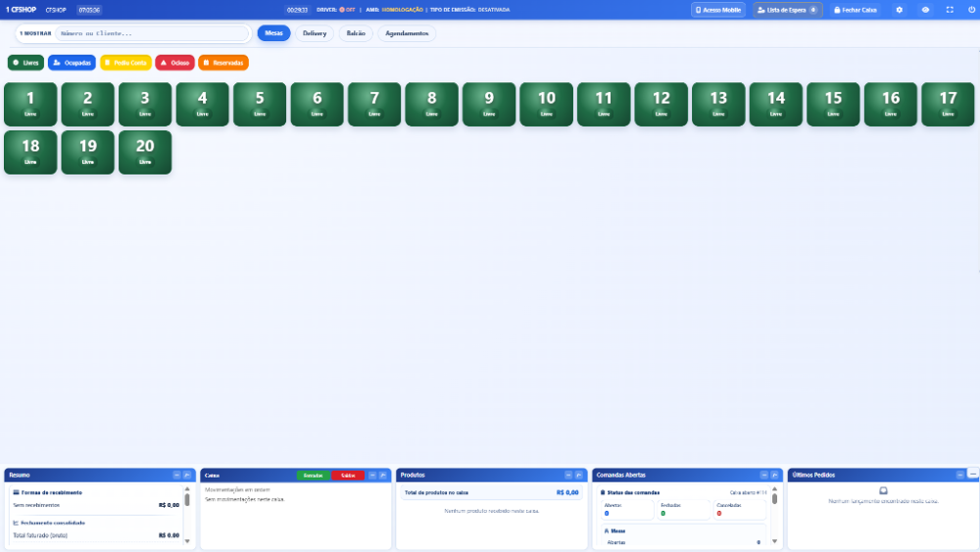980x552 pixels.
Task: Open table 19 tile
Action: [87, 153]
